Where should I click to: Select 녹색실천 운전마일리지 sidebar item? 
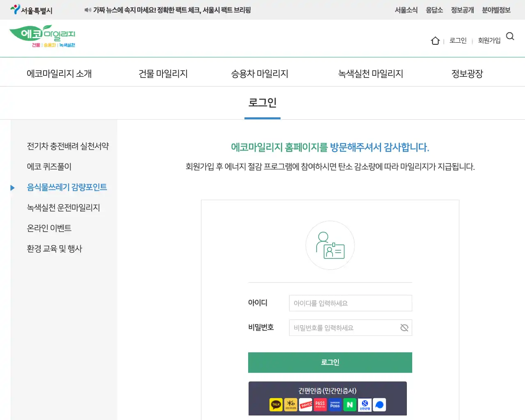[x=64, y=208]
